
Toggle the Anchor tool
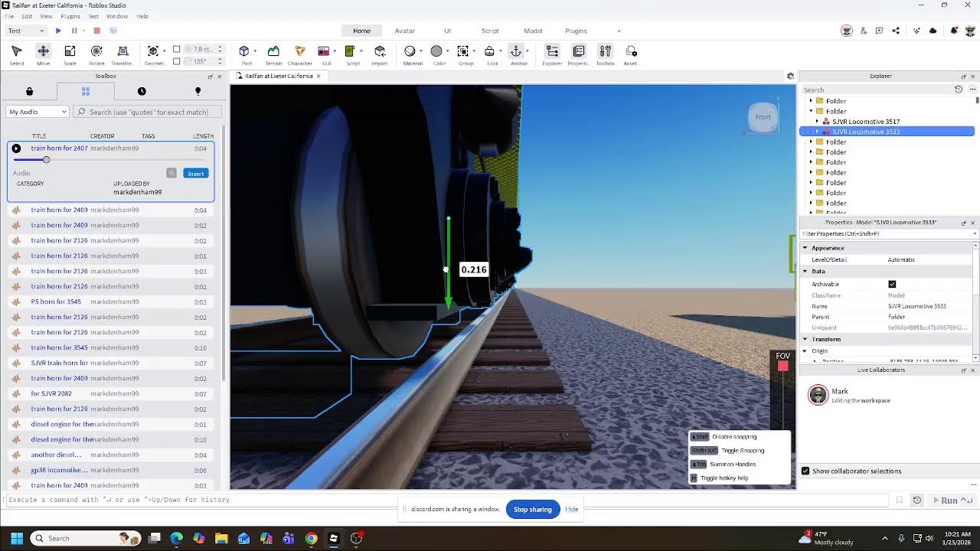pyautogui.click(x=516, y=51)
